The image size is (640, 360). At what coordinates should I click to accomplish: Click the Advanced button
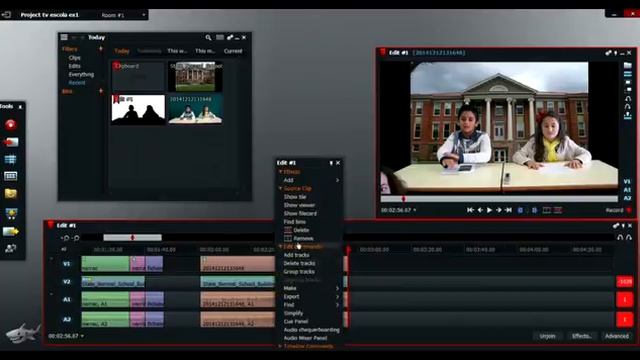tap(617, 336)
